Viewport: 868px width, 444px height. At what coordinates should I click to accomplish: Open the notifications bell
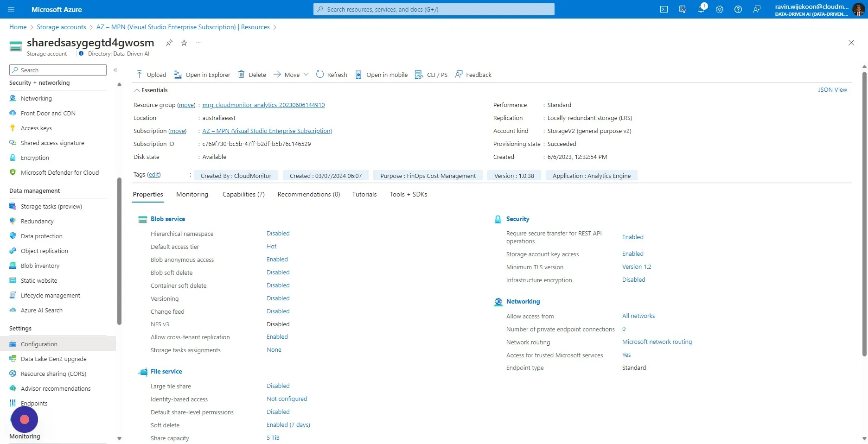pos(701,9)
